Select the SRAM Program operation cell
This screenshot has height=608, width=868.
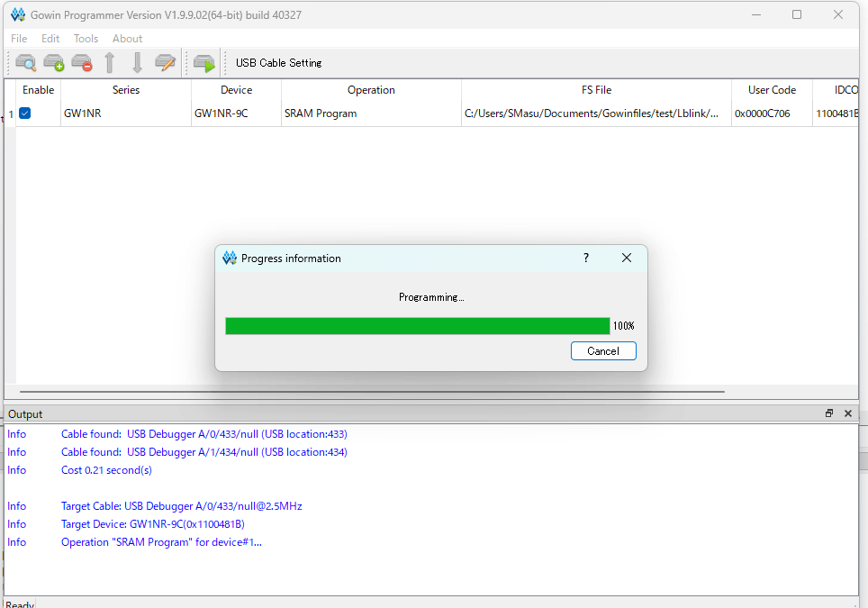tap(371, 113)
